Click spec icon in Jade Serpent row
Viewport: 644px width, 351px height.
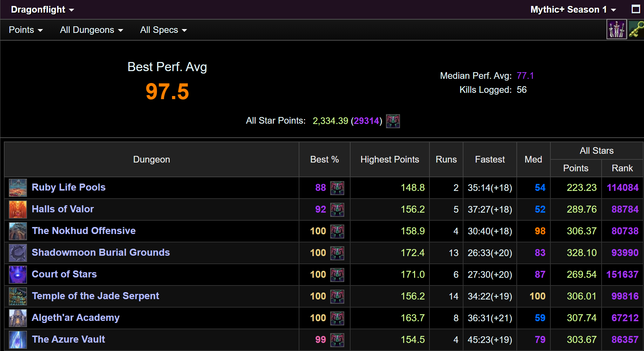coord(337,297)
